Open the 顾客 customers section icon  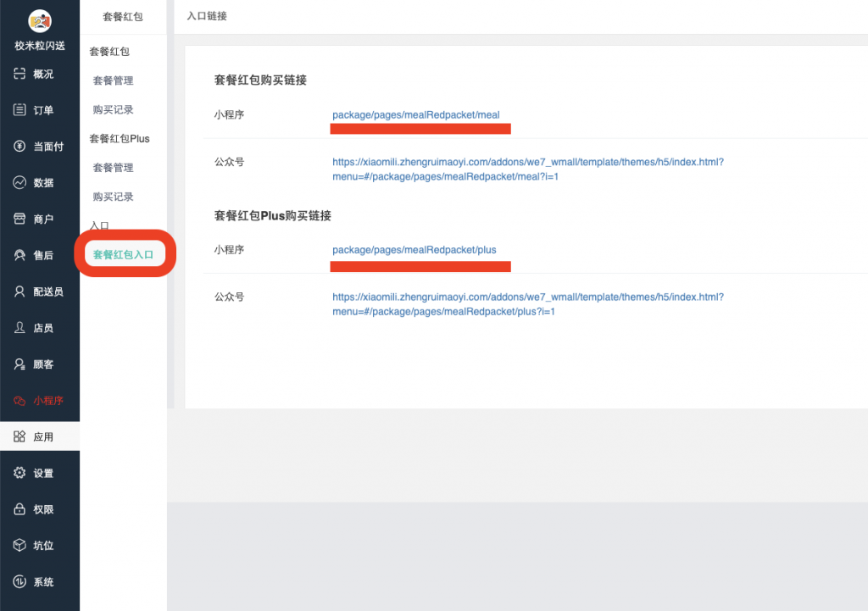point(17,364)
